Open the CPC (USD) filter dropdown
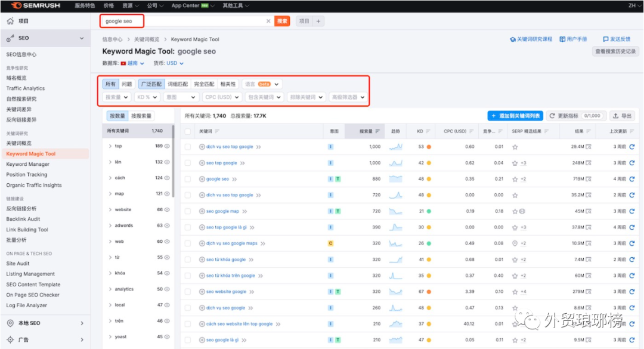The image size is (644, 349). [x=222, y=97]
